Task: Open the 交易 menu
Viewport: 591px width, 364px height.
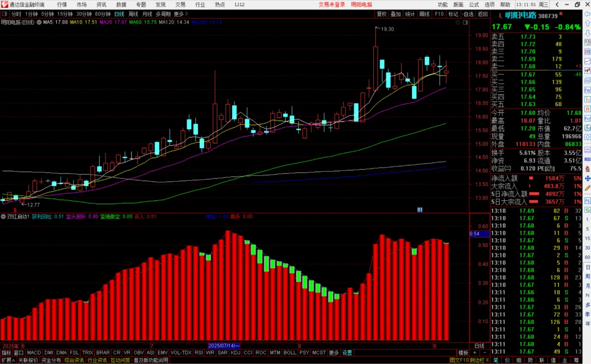Action: point(180,4)
